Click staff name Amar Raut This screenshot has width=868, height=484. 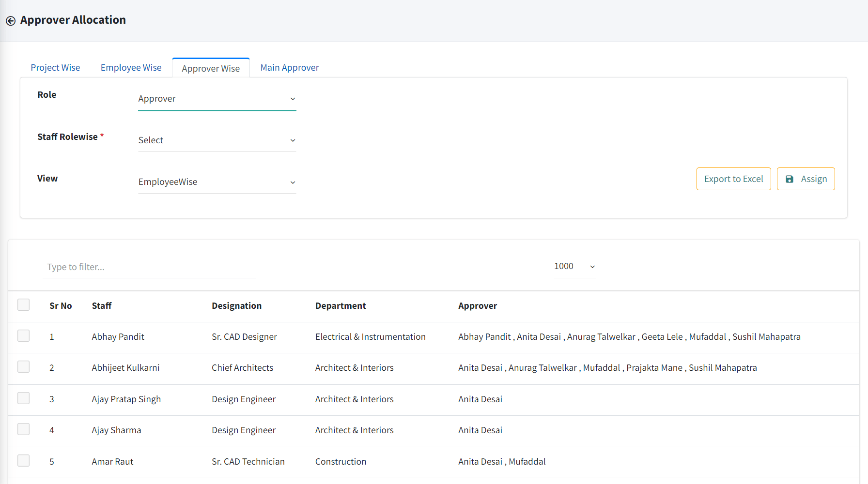(112, 462)
